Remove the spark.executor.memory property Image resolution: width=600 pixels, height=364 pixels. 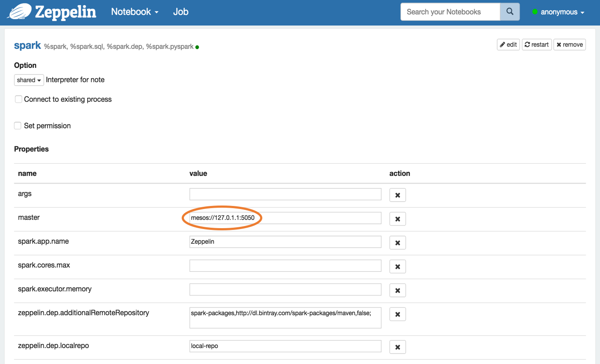[x=397, y=290]
